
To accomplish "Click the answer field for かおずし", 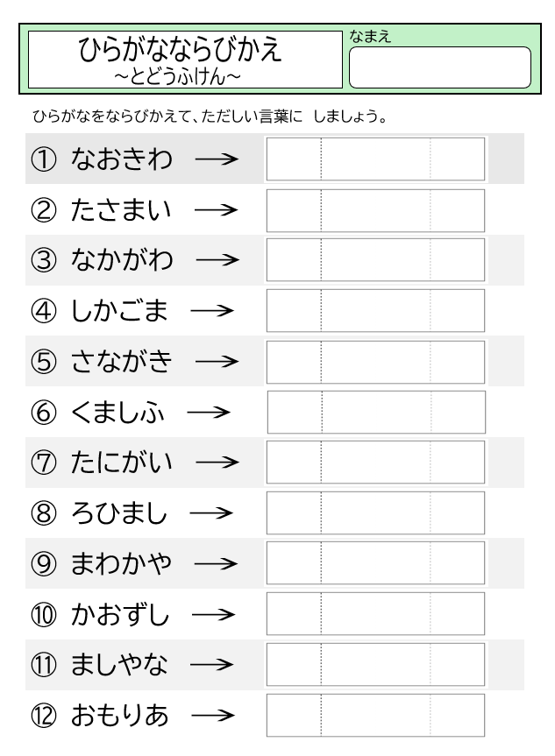I will coord(375,614).
